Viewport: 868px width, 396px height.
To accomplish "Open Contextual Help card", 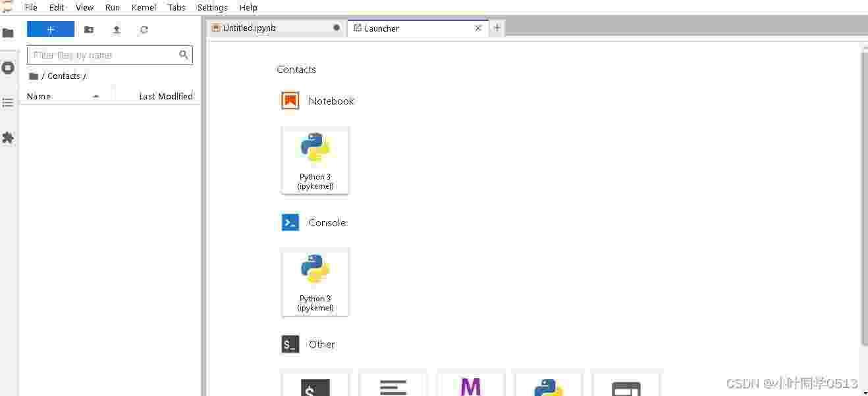I will (626, 384).
